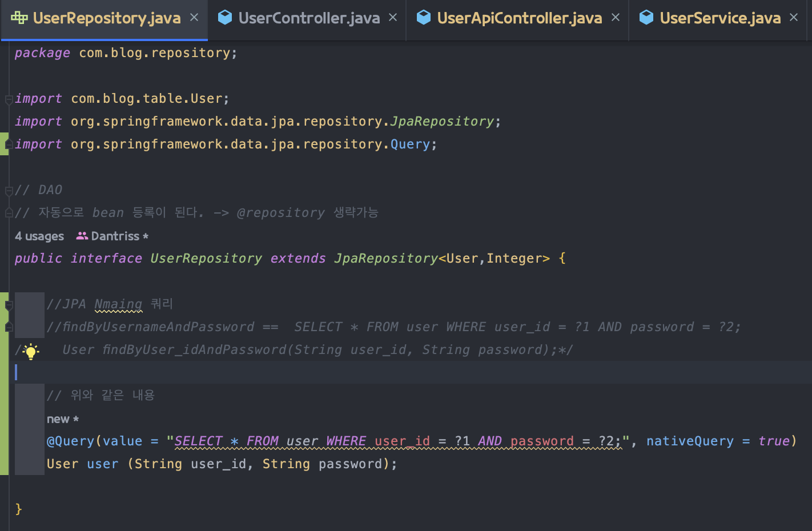812x531 pixels.
Task: Click the class icon on UserApiController.java tab
Action: point(424,18)
